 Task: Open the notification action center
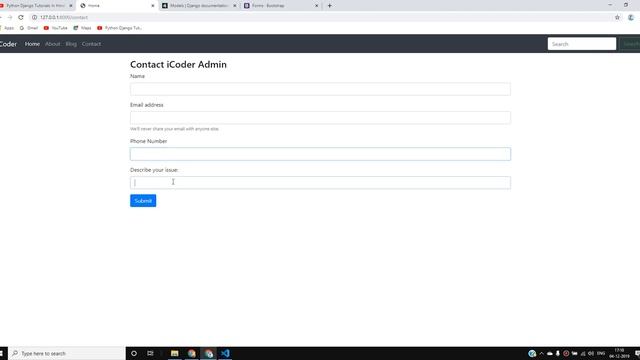637,353
